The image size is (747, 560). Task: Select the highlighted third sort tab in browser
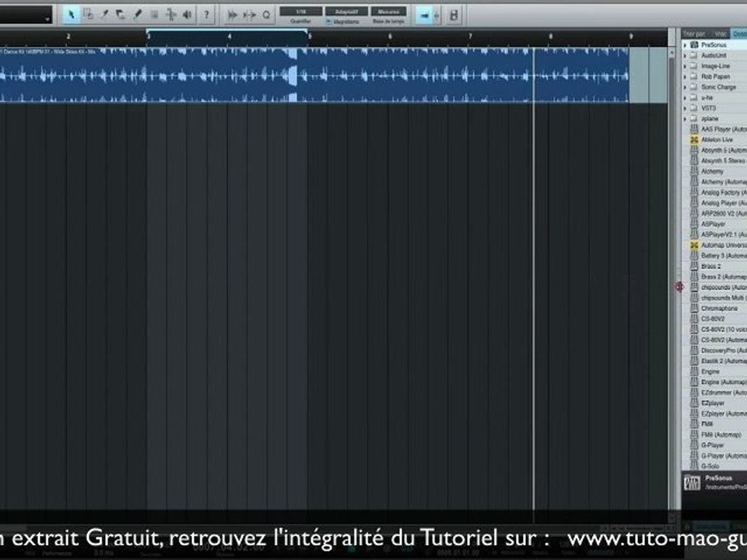click(x=739, y=33)
